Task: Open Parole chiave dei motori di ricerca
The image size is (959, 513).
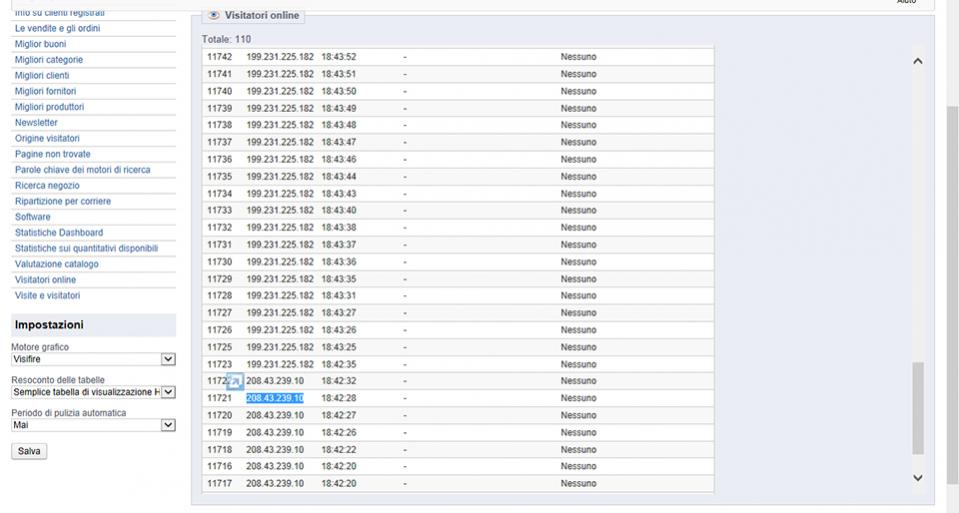Action: pyautogui.click(x=82, y=170)
